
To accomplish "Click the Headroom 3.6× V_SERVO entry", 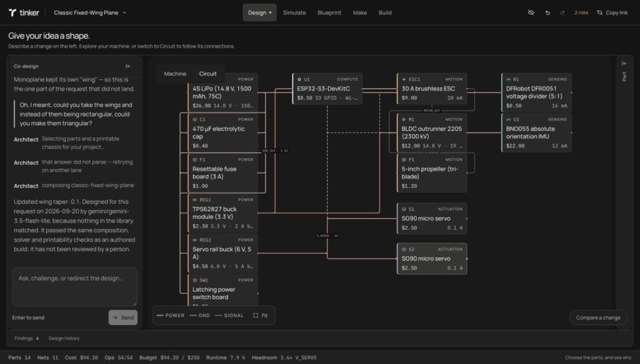I will 283,358.
